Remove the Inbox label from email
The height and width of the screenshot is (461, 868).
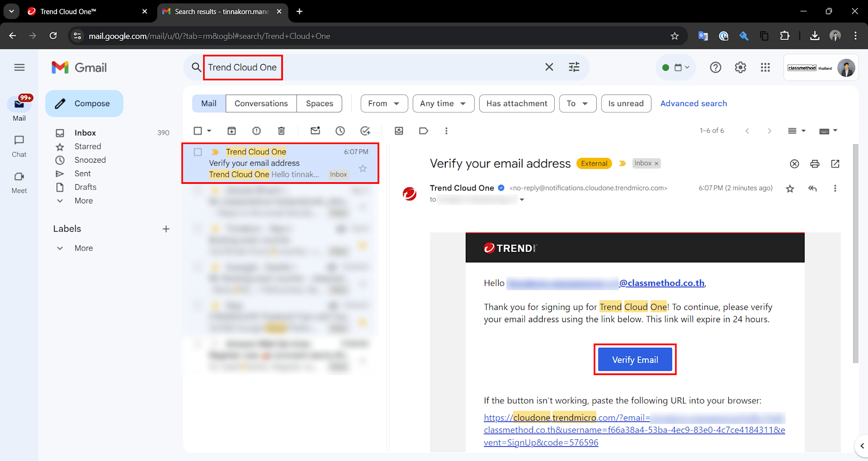point(657,163)
